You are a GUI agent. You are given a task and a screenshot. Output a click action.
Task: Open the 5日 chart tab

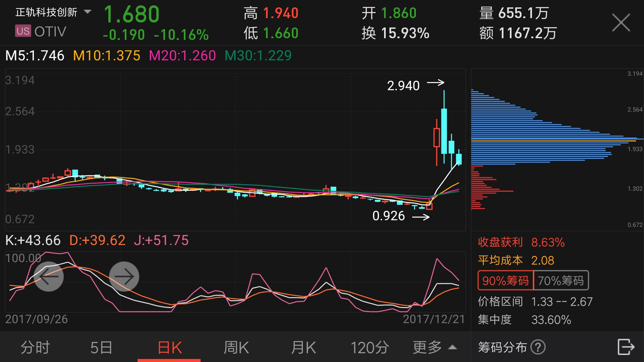click(x=101, y=347)
